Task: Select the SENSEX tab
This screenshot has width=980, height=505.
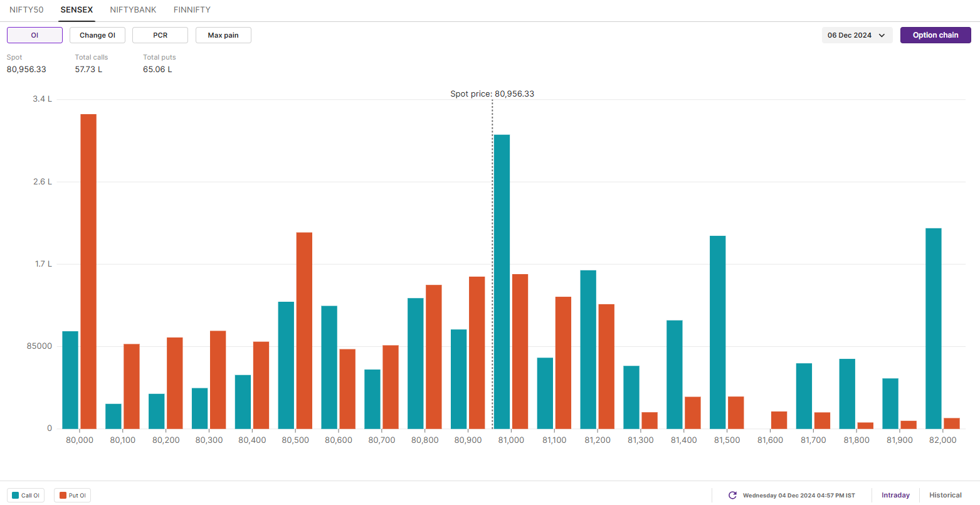Action: click(x=76, y=10)
